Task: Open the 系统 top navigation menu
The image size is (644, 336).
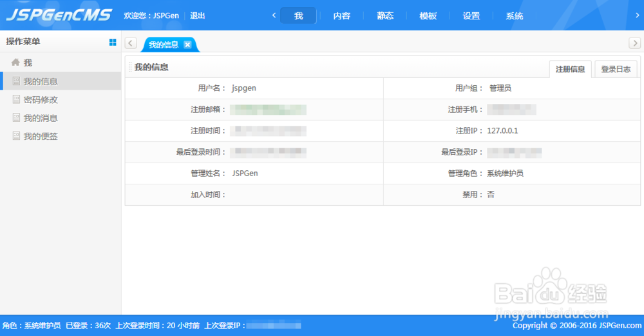Action: click(x=514, y=15)
